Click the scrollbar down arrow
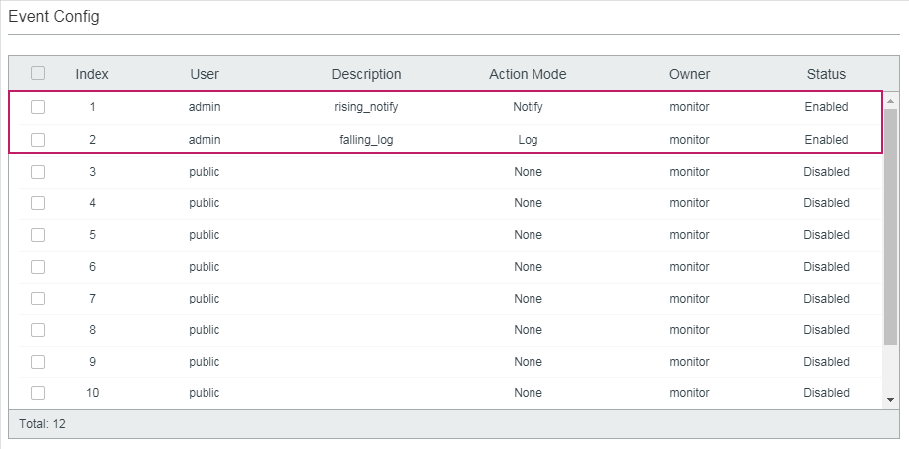The image size is (909, 449). [891, 400]
